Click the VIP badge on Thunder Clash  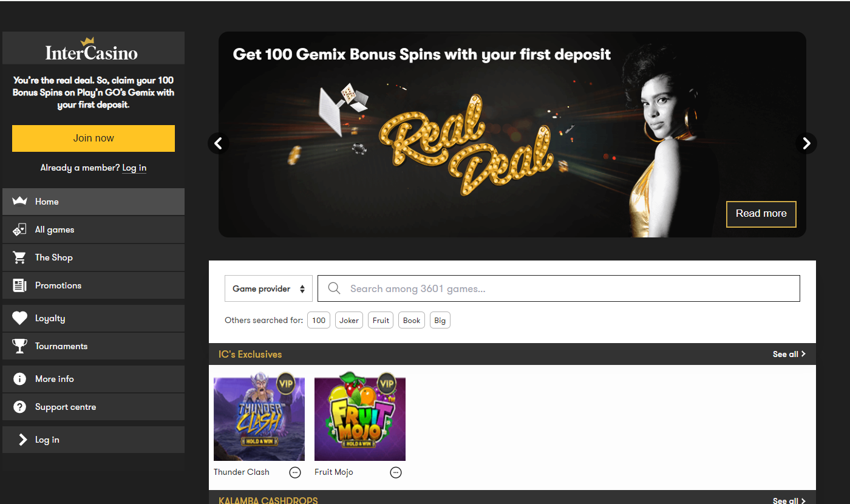[x=285, y=384]
